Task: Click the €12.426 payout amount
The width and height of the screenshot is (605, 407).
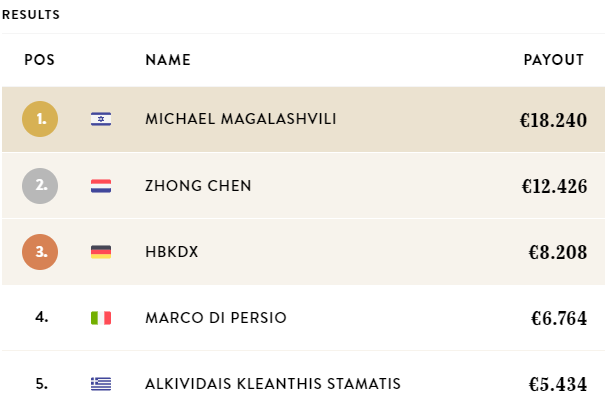Action: pyautogui.click(x=554, y=186)
